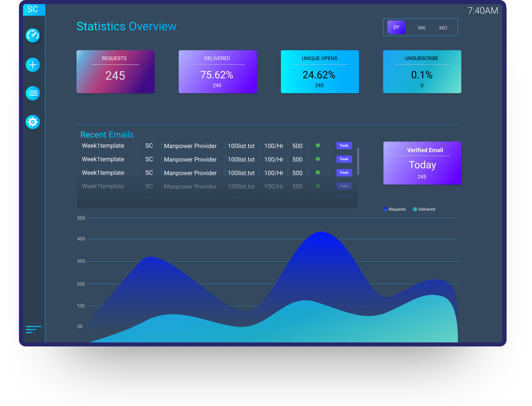The width and height of the screenshot is (532, 406).
Task: Click the Recent Emails list scrollbar
Action: click(358, 161)
